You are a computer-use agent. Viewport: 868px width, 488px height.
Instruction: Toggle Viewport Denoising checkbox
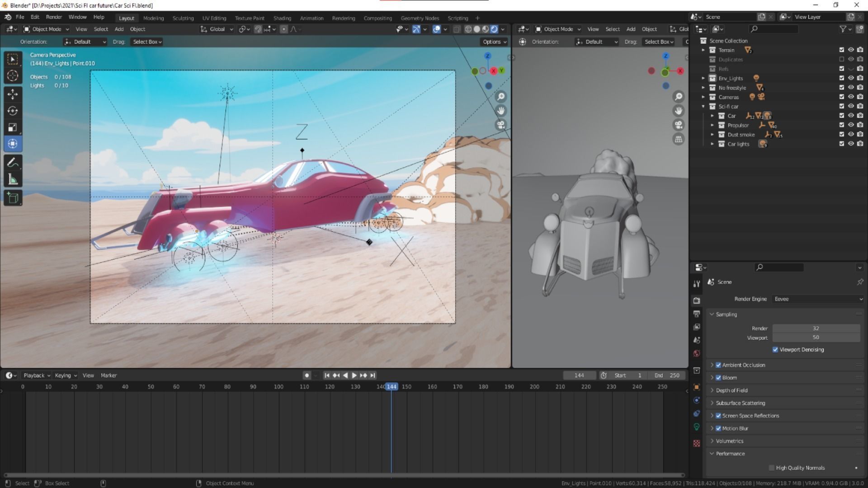coord(775,350)
